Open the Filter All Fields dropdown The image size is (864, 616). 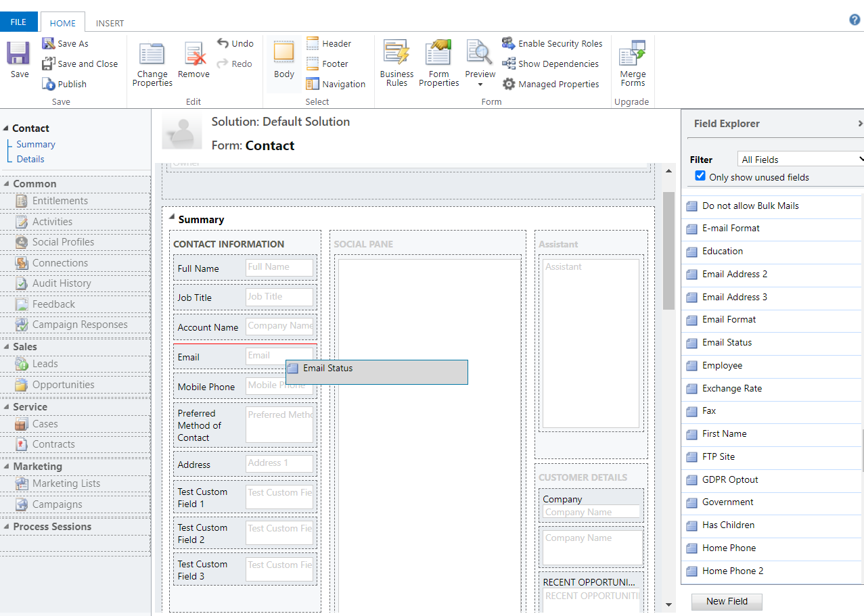click(x=800, y=160)
